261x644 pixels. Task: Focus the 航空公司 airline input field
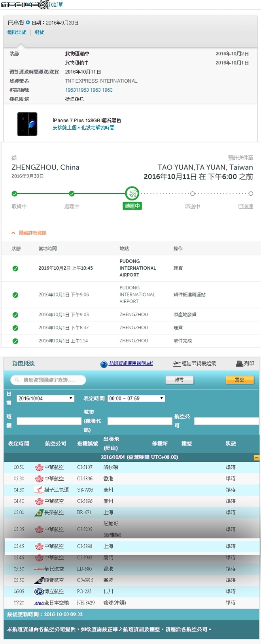(x=226, y=421)
